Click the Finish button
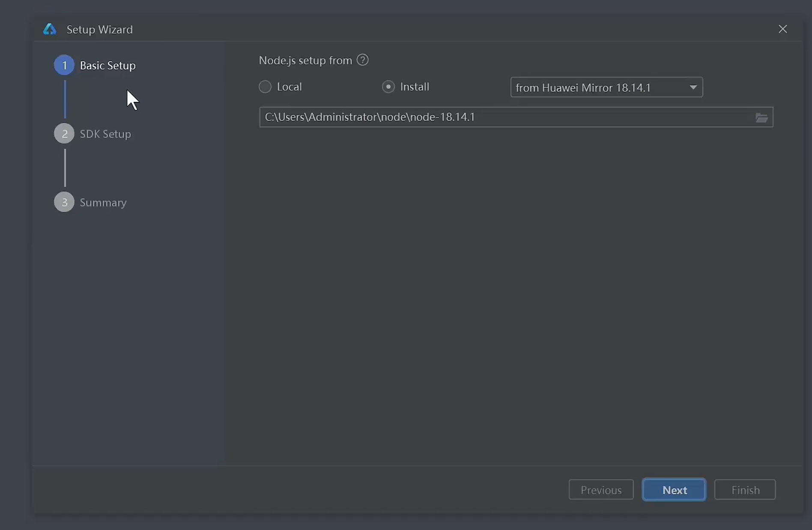The width and height of the screenshot is (812, 530). tap(745, 490)
